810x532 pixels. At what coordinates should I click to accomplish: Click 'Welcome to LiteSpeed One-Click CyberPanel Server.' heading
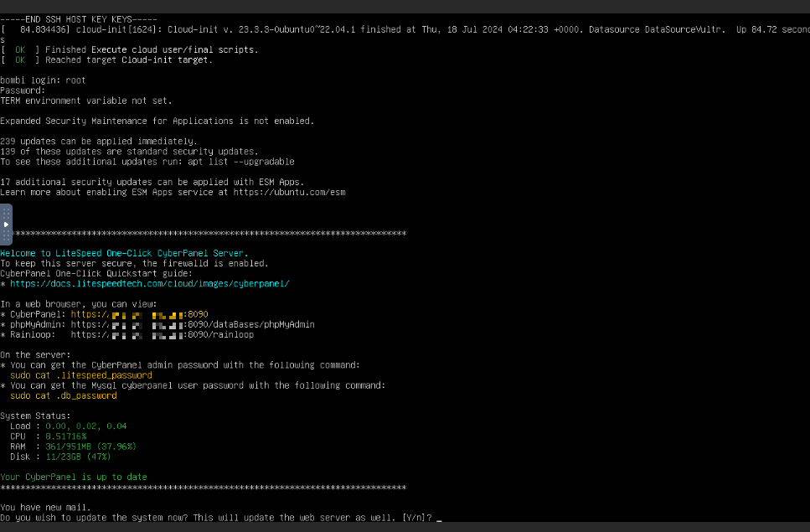pos(124,253)
